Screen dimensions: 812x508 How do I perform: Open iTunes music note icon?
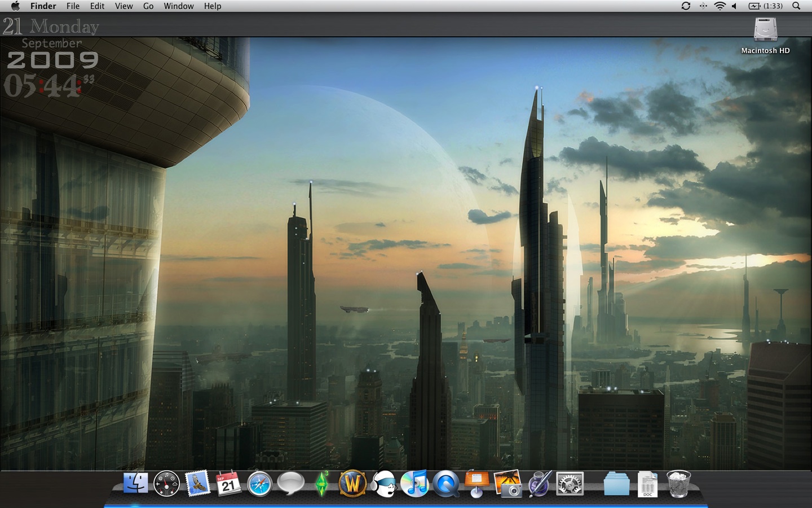click(x=415, y=484)
